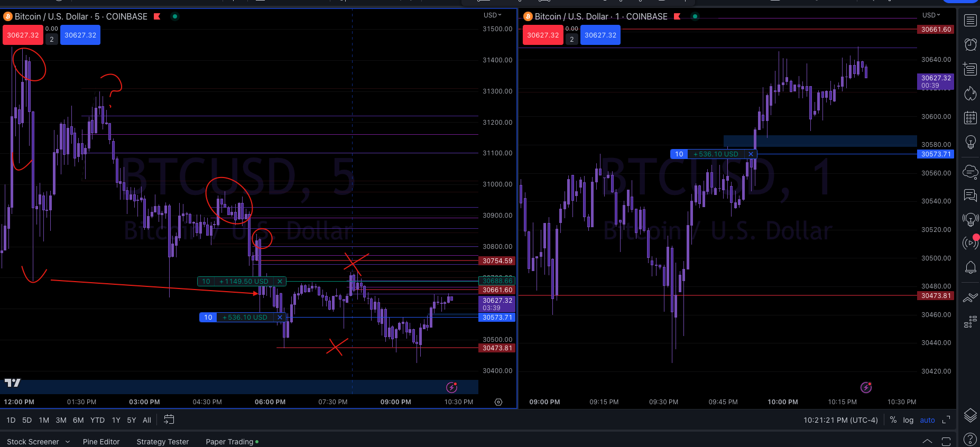
Task: Open the Stock Screener tab
Action: point(33,442)
